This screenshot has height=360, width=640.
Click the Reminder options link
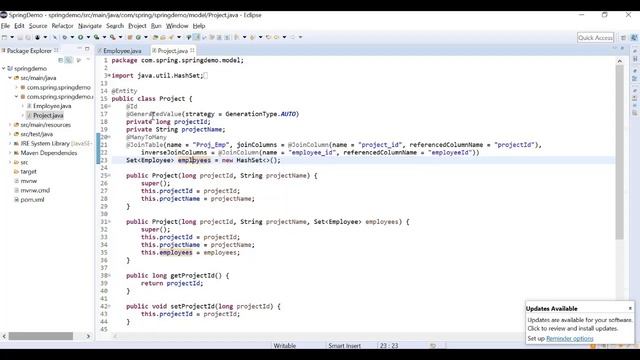coord(569,338)
